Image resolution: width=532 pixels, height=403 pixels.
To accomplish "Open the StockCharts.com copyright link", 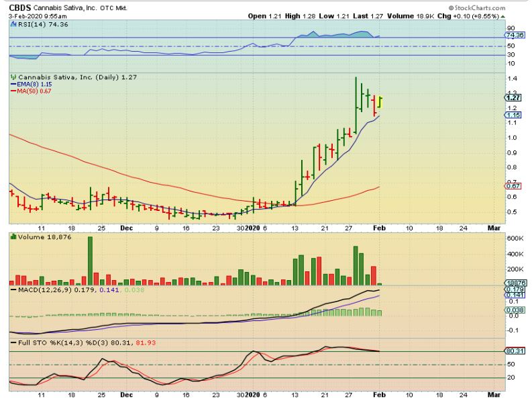I will [477, 7].
